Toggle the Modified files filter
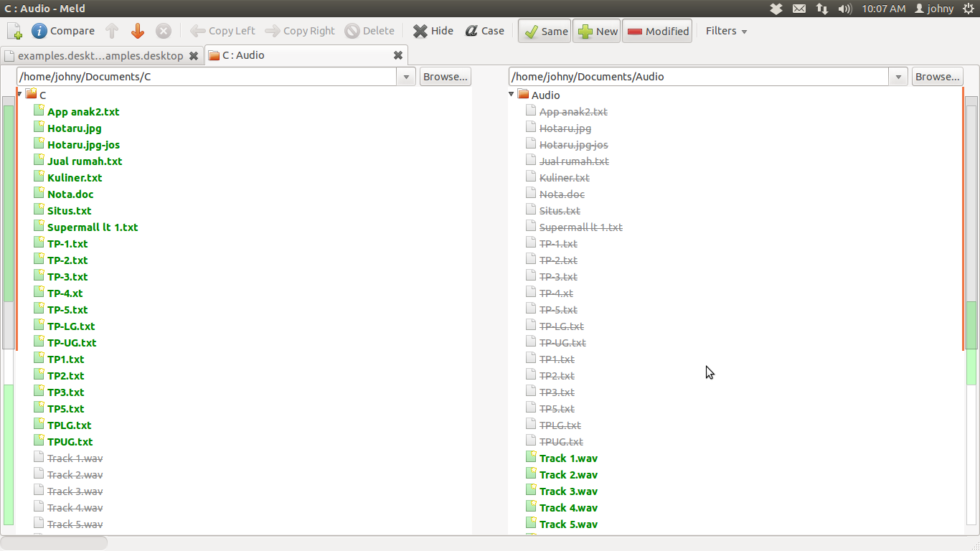 click(x=657, y=31)
